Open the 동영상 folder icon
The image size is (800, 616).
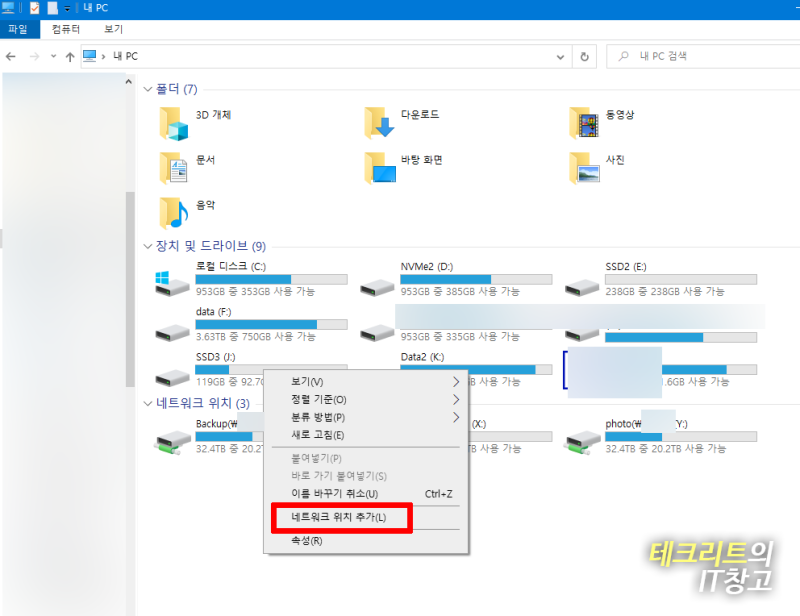click(584, 124)
